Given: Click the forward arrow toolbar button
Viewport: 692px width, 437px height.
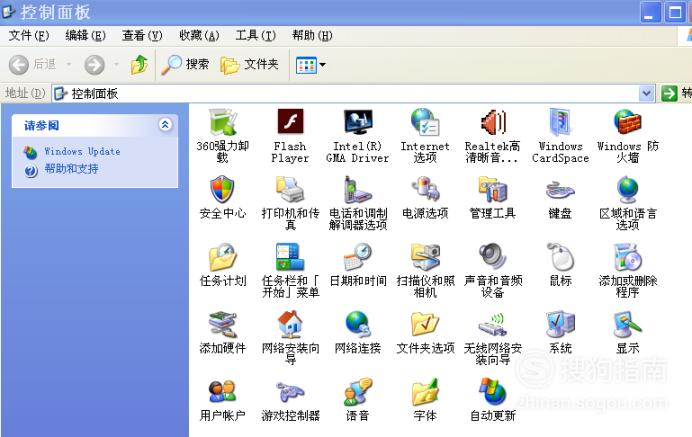Looking at the screenshot, I should 94,65.
